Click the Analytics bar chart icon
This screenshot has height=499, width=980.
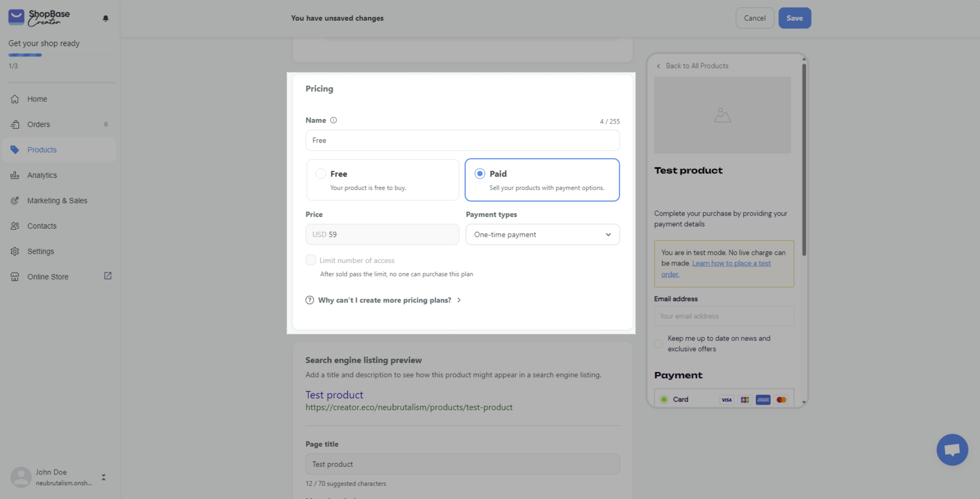click(x=15, y=175)
